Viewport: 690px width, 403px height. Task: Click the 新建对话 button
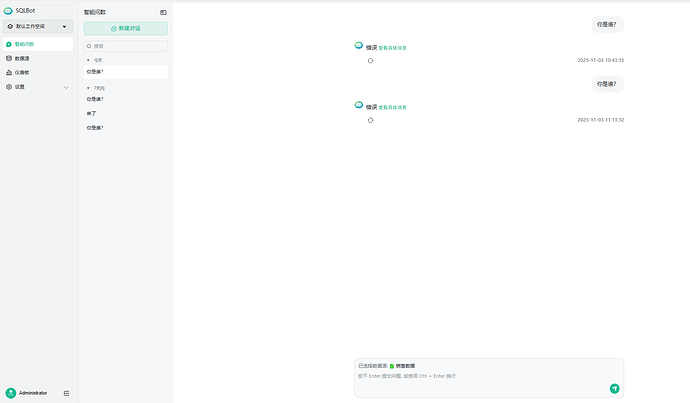click(125, 29)
